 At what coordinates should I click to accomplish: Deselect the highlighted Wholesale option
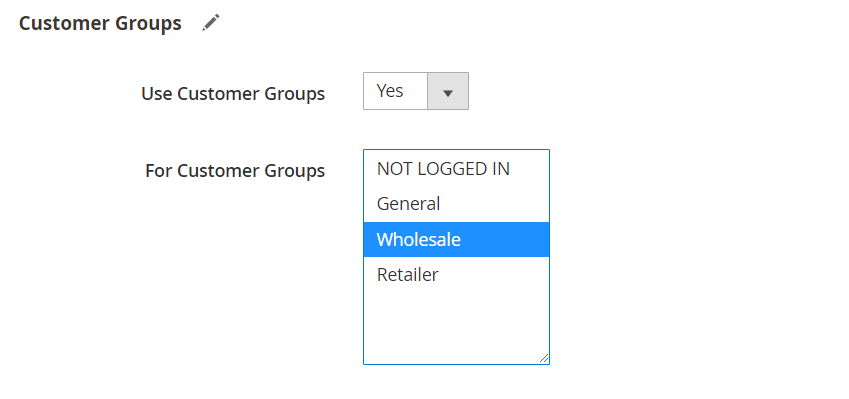[x=456, y=239]
